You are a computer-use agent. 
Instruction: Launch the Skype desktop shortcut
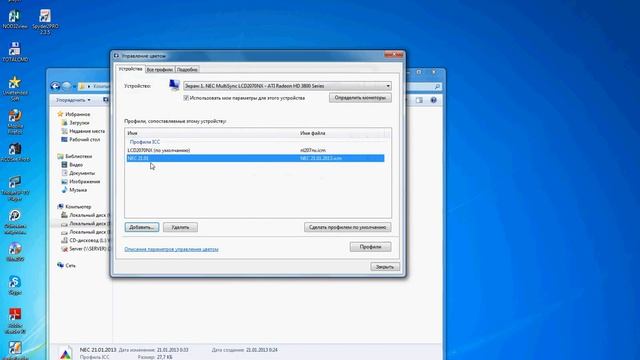point(15,285)
